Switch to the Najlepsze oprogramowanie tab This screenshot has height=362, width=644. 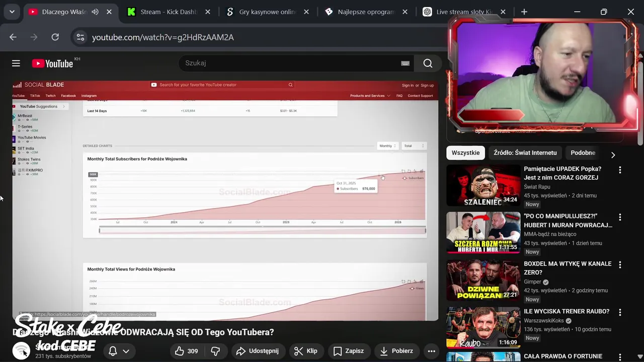coord(366,12)
